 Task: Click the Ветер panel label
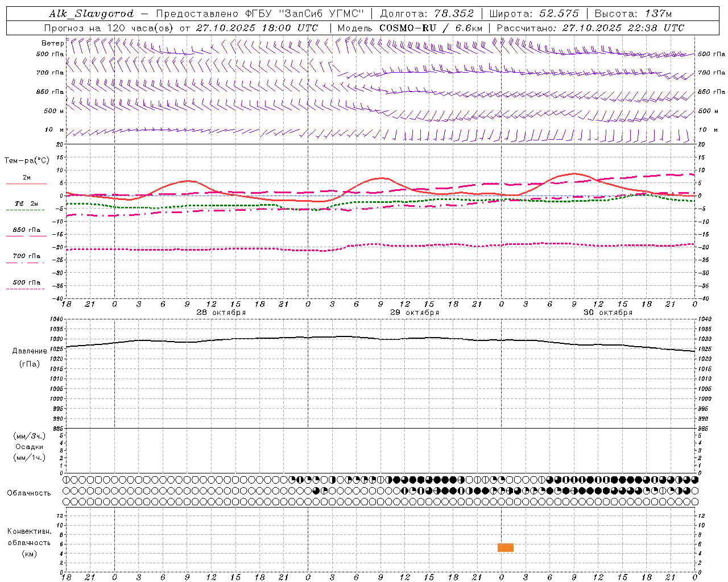[53, 43]
